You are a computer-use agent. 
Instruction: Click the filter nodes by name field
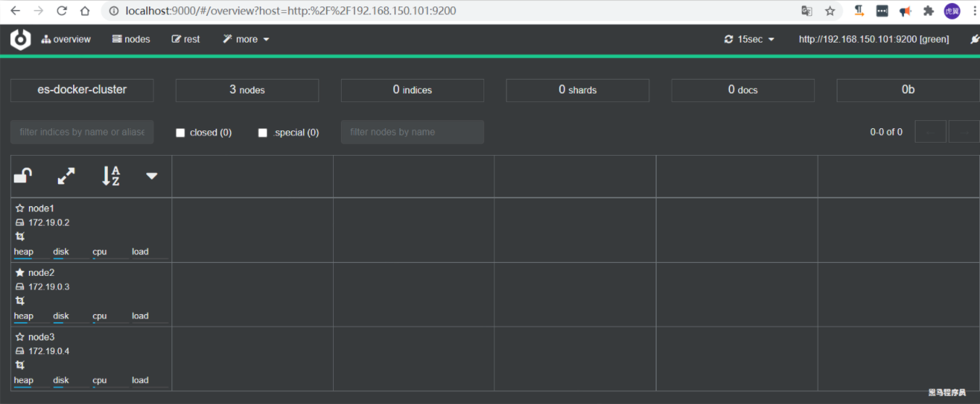point(412,132)
